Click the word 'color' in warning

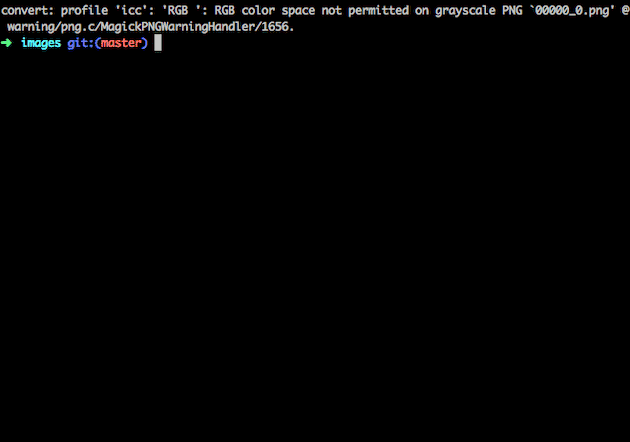(258, 10)
